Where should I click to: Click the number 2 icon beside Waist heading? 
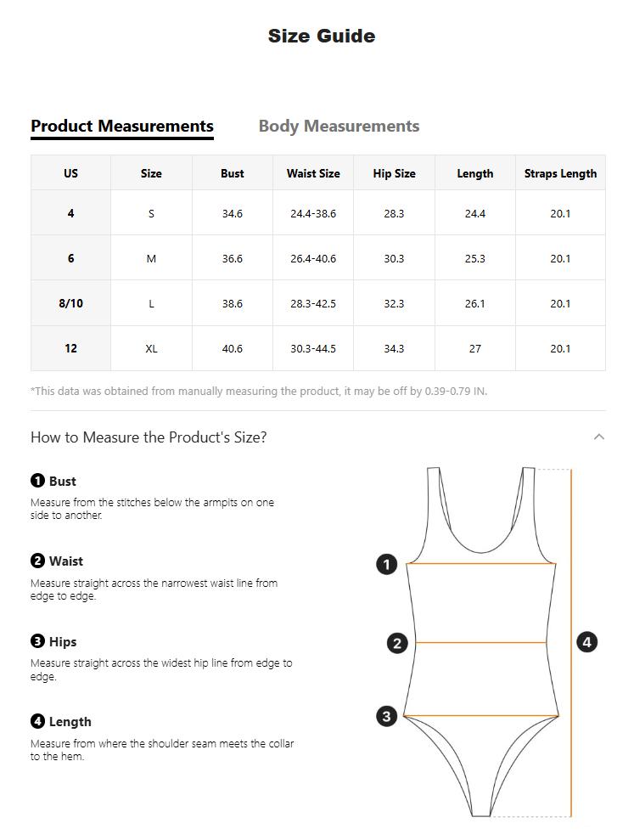[37, 561]
